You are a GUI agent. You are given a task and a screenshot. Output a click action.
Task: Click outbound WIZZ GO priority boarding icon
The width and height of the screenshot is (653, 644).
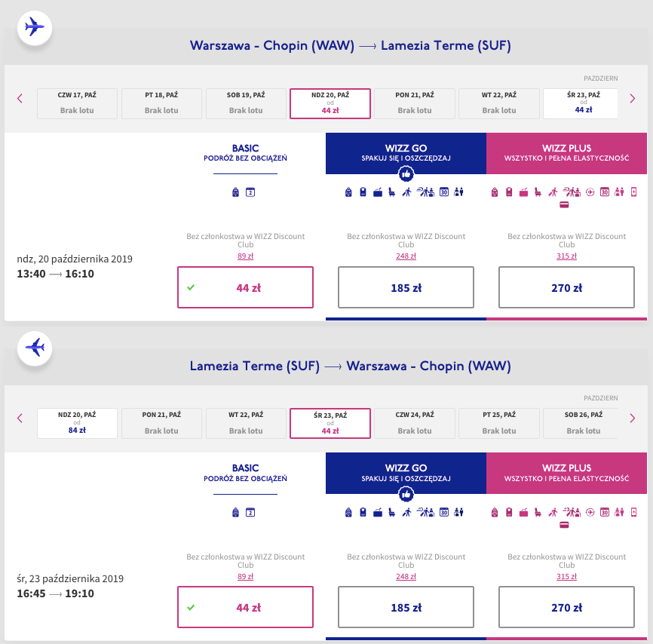(407, 192)
